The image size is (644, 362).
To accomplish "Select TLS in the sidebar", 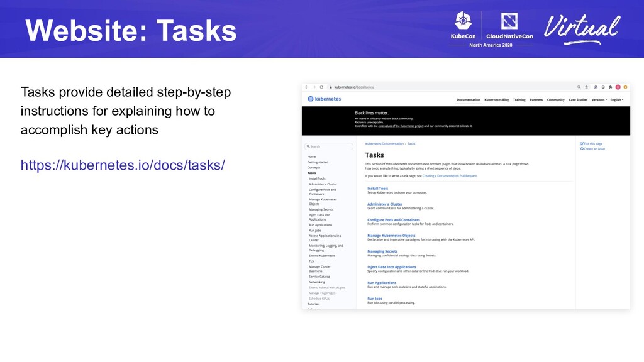I will [x=311, y=261].
